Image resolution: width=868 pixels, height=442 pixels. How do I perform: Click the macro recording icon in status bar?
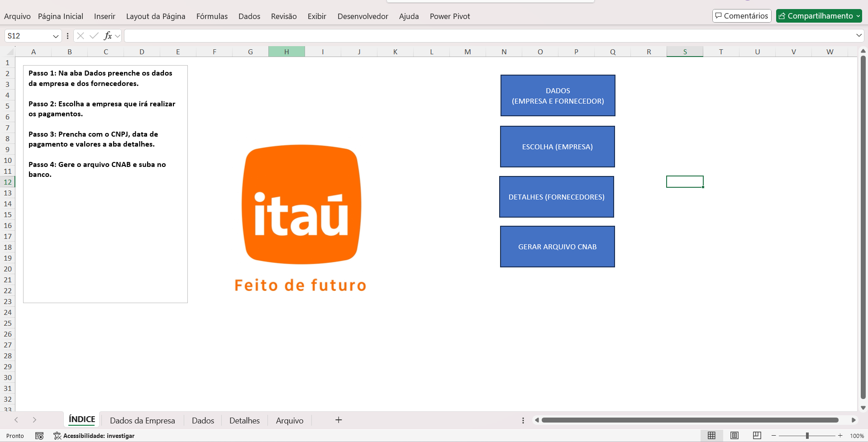[39, 435]
